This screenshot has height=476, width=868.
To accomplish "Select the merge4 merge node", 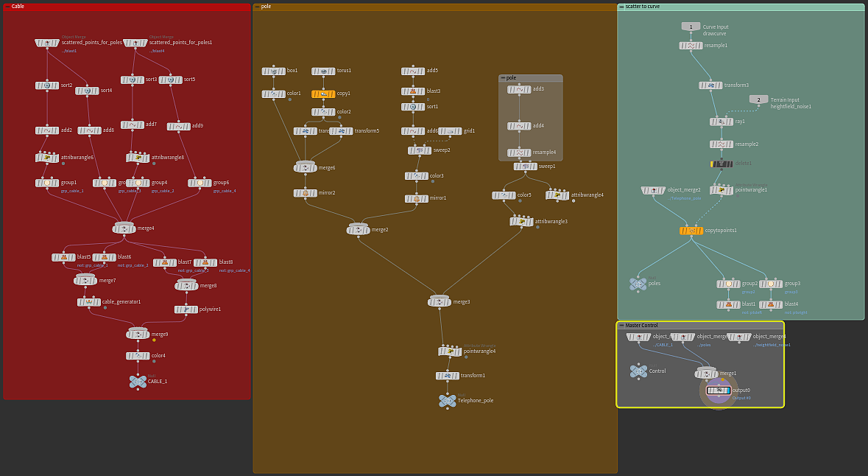I will click(x=124, y=228).
